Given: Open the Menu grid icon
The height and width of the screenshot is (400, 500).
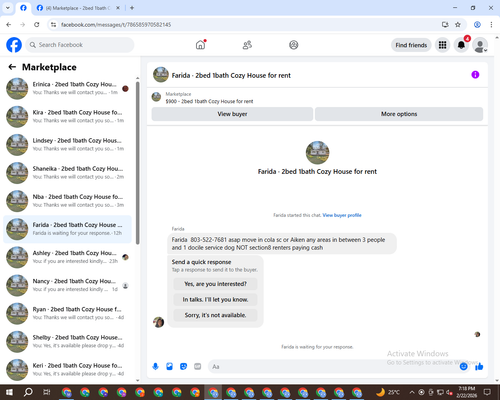Looking at the screenshot, I should (x=442, y=45).
